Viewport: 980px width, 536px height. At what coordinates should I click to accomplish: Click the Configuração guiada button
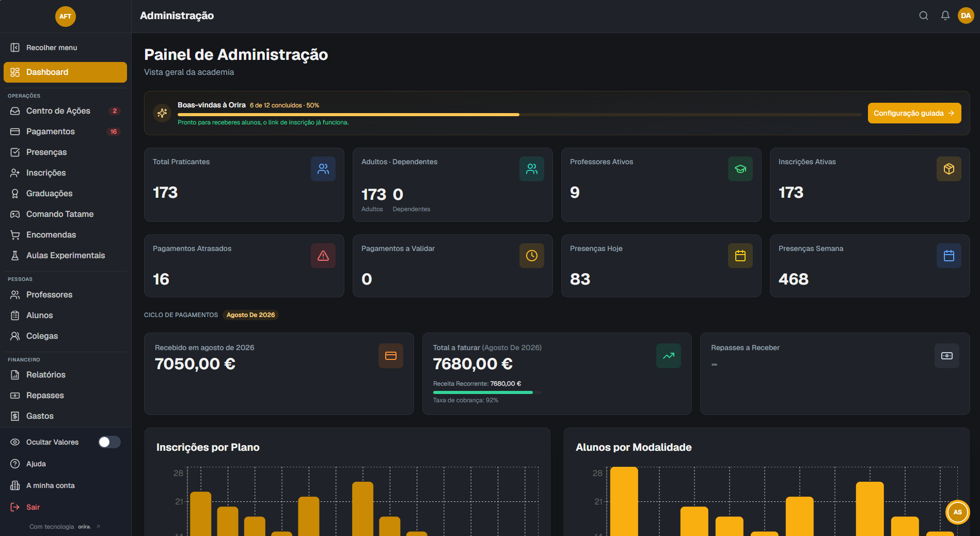(x=914, y=113)
